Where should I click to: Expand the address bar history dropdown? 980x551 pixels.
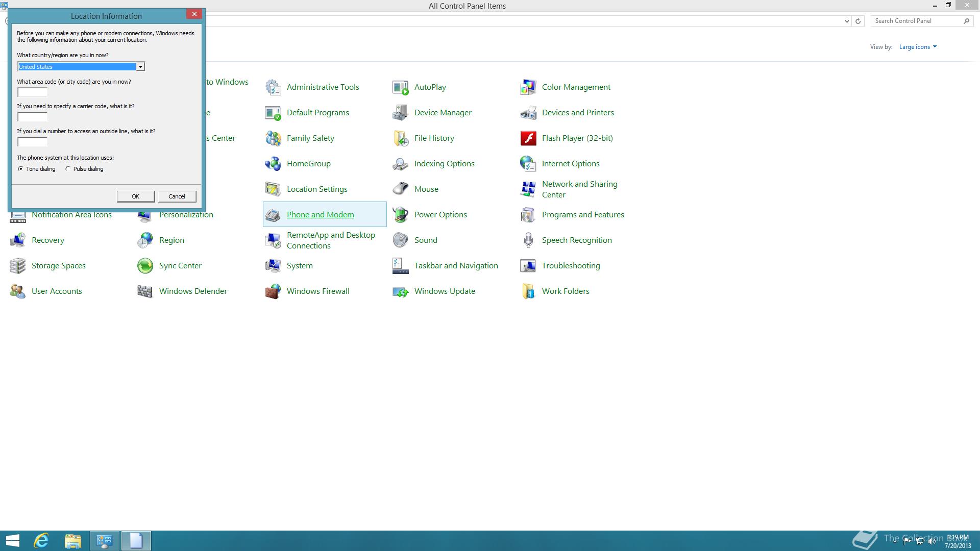tap(847, 21)
